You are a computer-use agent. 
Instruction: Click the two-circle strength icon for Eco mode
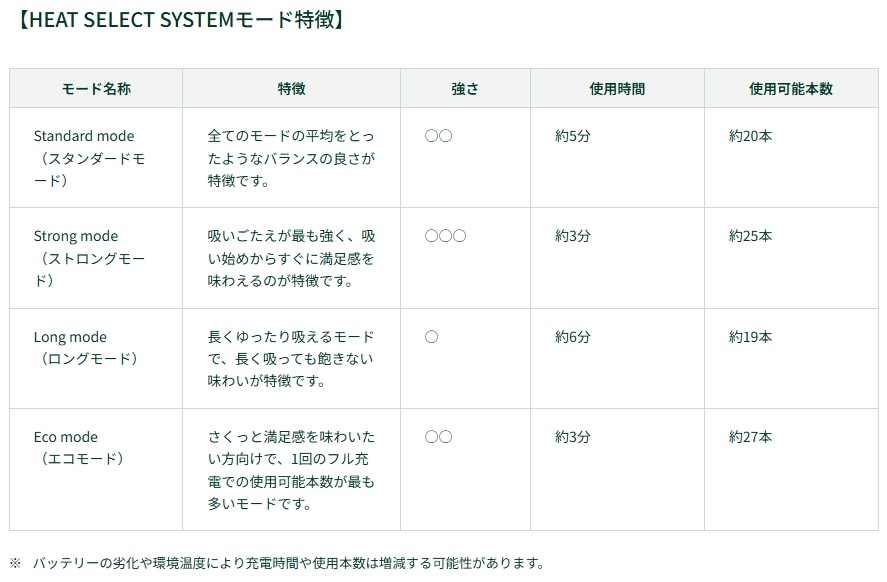tap(438, 437)
